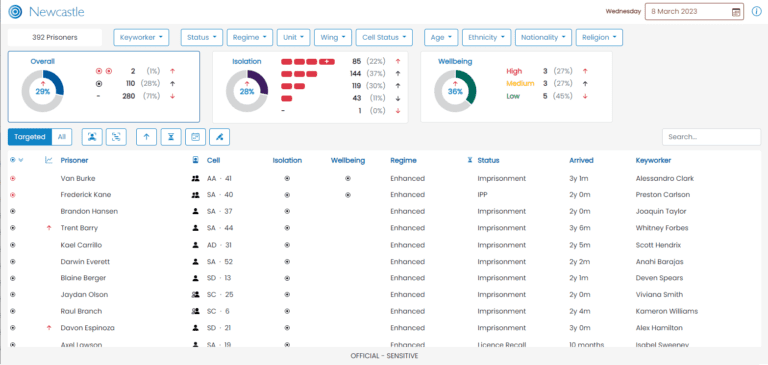The image size is (768, 365).
Task: Open the Unit filter dropdown
Action: (x=293, y=37)
